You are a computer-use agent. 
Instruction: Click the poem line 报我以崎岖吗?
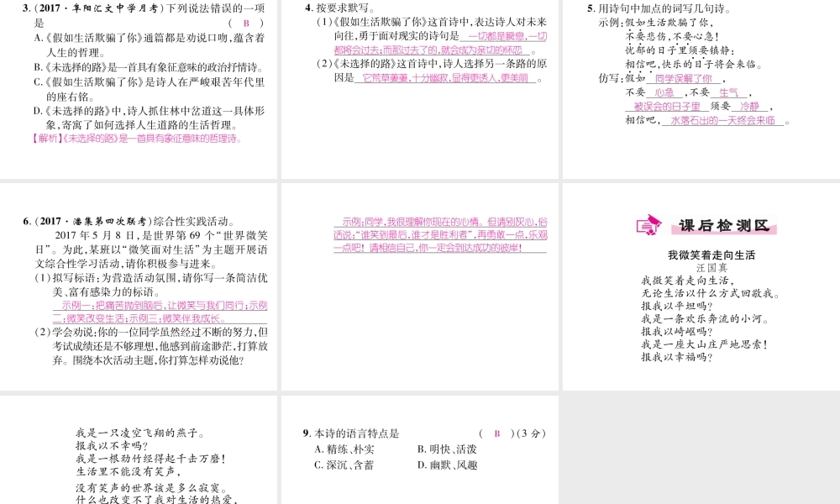677,332
